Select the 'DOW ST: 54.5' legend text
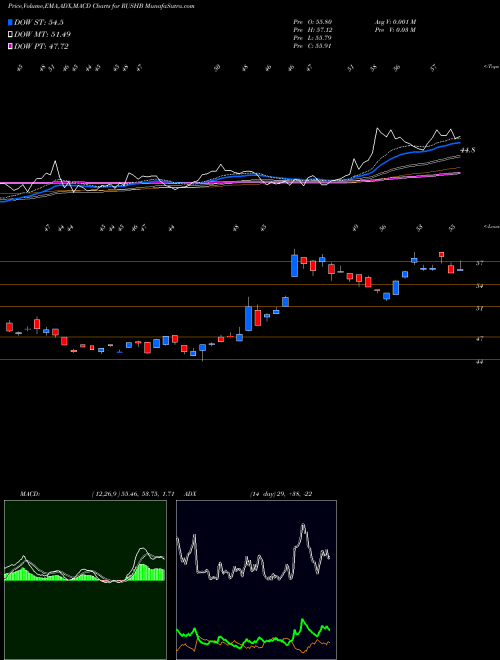The height and width of the screenshot is (660, 500). click(x=39, y=22)
